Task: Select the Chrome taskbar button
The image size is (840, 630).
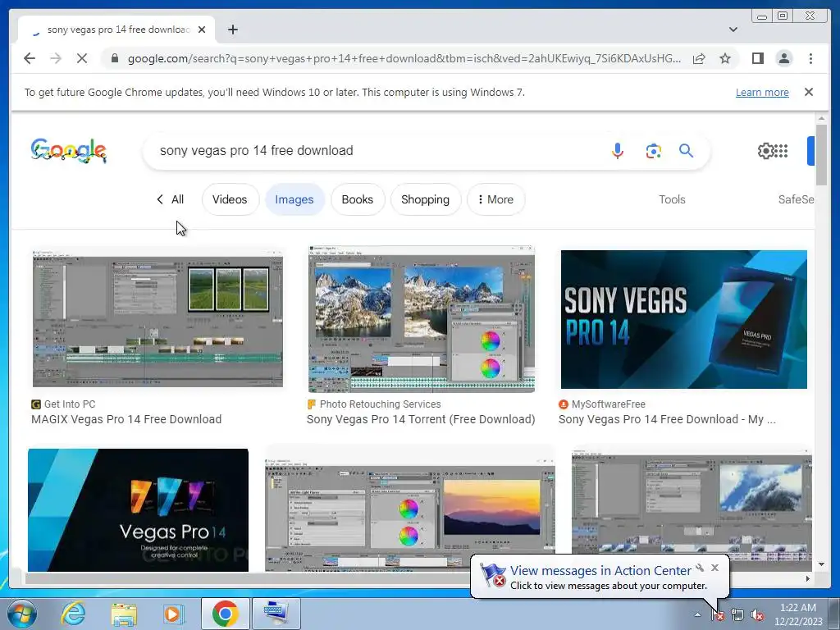Action: point(225,614)
